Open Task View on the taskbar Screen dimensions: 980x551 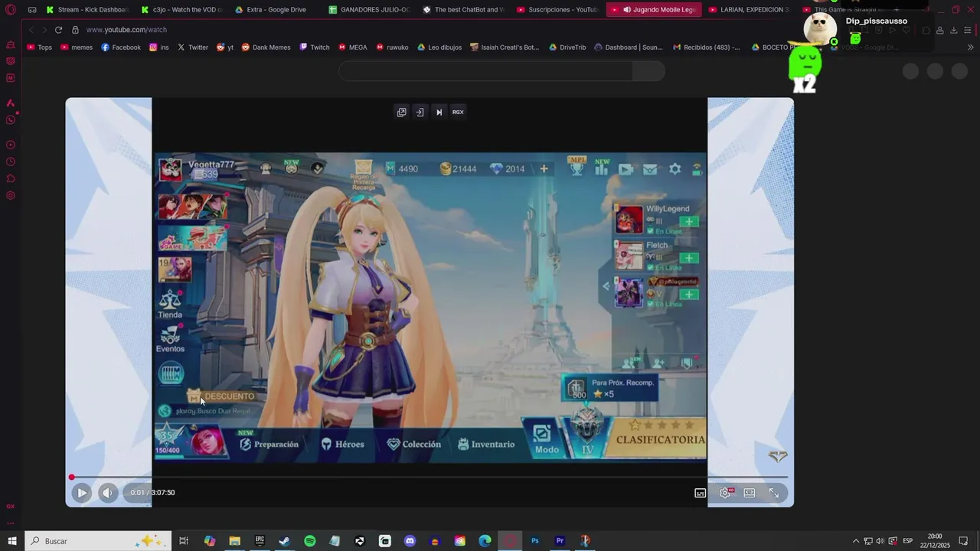coord(184,541)
